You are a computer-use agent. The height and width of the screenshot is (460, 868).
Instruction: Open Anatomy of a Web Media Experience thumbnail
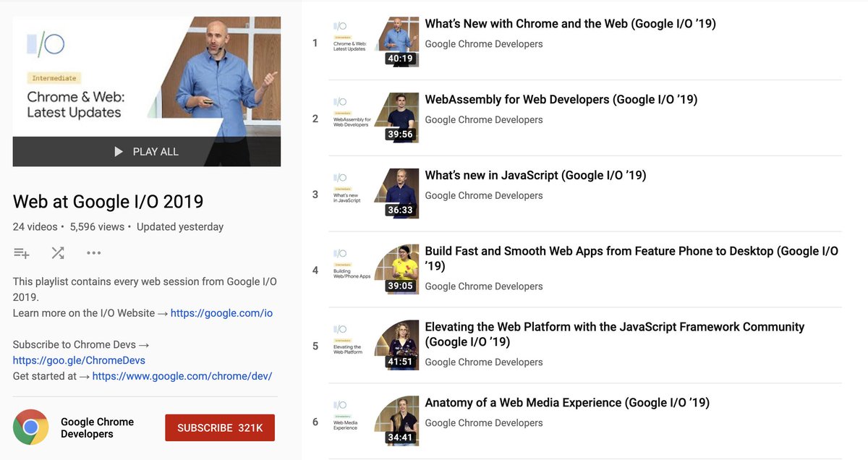pos(374,422)
